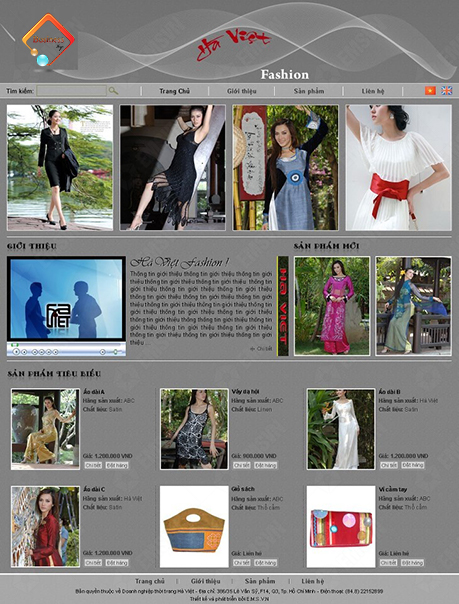
Task: Click the mute button in the video player
Action: (x=102, y=352)
